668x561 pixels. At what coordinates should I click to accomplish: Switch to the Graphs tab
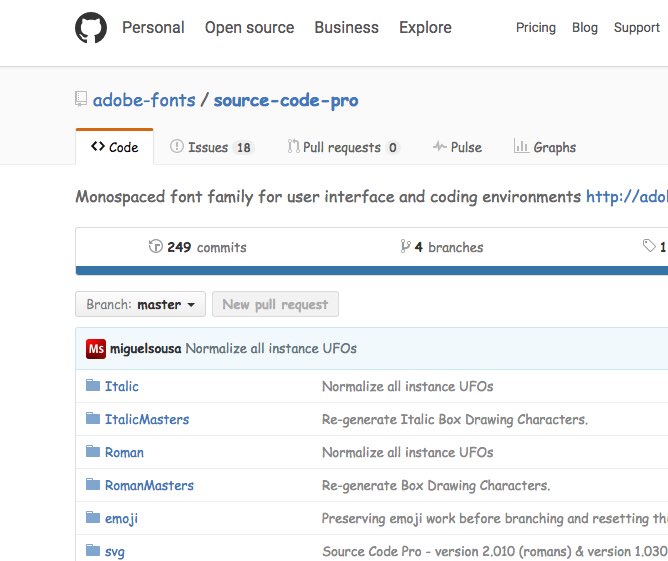coord(545,147)
